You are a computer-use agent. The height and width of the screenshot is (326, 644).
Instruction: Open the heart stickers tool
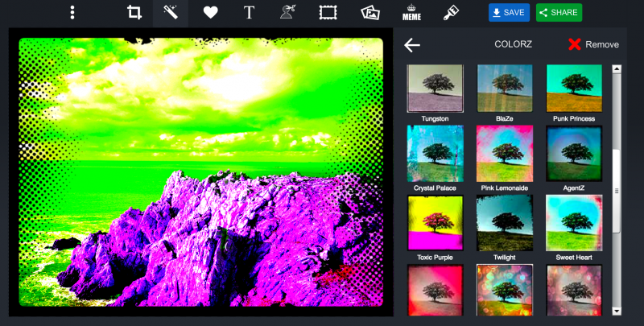click(210, 13)
